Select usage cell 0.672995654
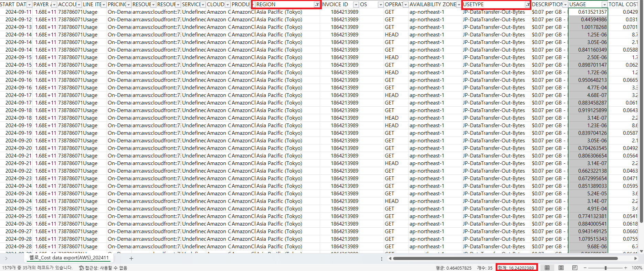 tap(588, 178)
